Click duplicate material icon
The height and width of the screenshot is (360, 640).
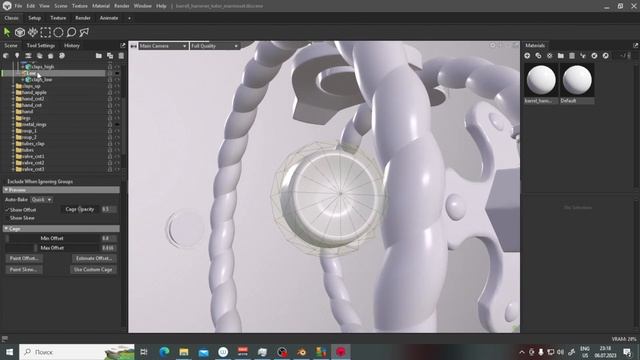point(538,56)
